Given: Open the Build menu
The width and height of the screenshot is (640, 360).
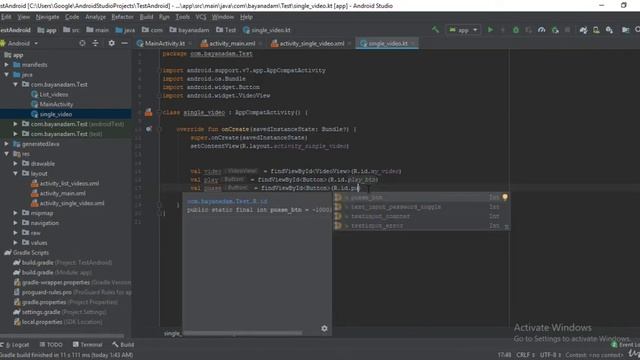Looking at the screenshot, I should pos(146,17).
